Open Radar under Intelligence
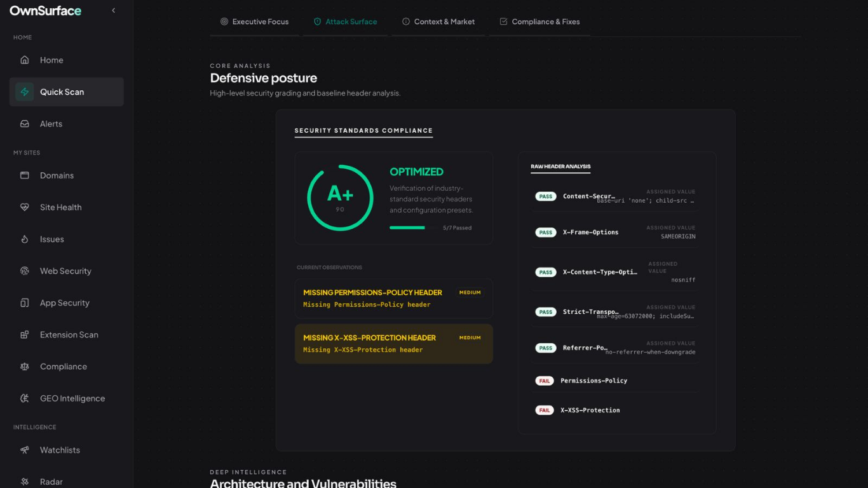Viewport: 868px width, 488px height. click(66, 482)
